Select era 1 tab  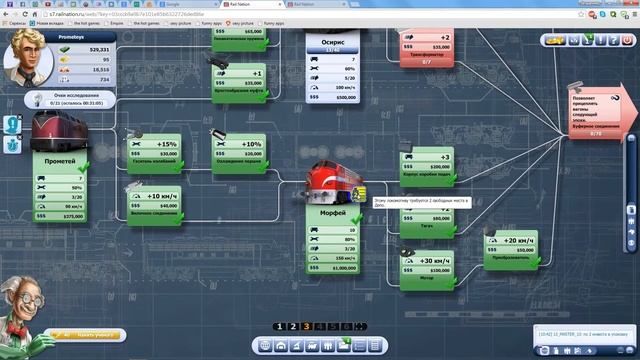click(x=280, y=327)
